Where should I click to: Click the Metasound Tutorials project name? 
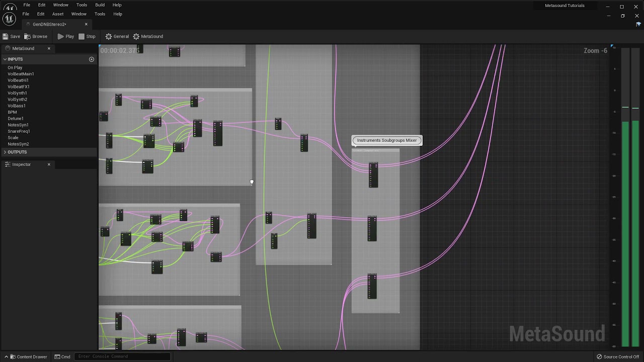[565, 6]
